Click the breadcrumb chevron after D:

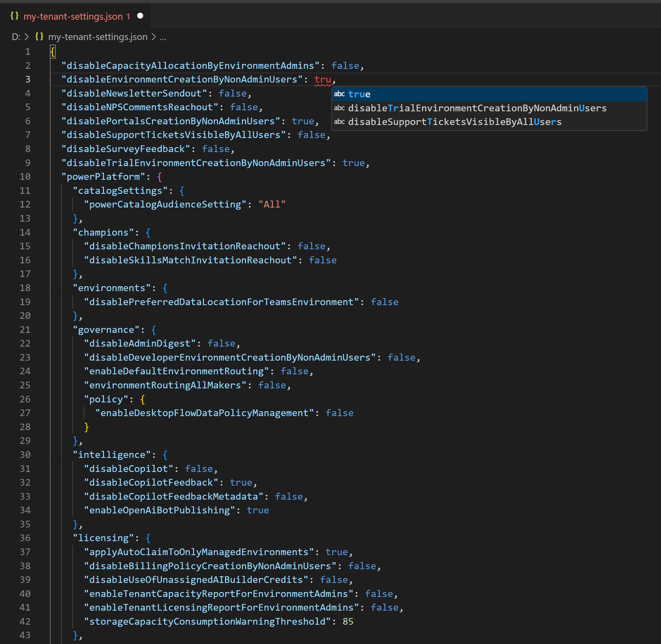27,37
